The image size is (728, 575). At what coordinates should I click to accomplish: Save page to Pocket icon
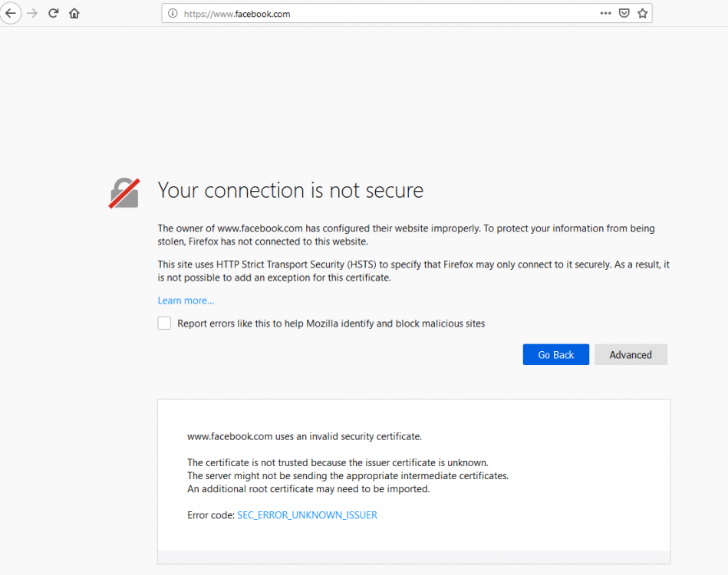pyautogui.click(x=624, y=13)
